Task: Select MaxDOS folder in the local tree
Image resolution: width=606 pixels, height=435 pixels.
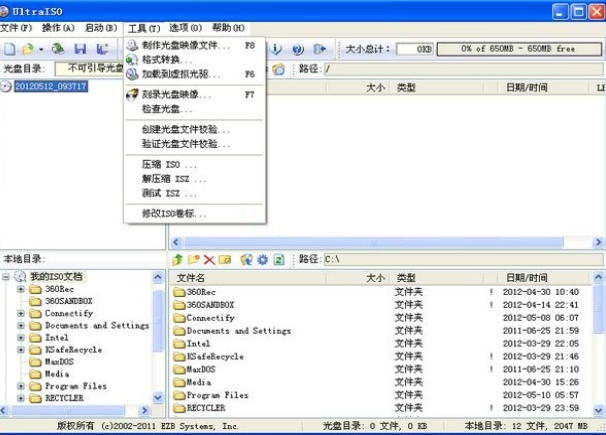Action: (59, 362)
